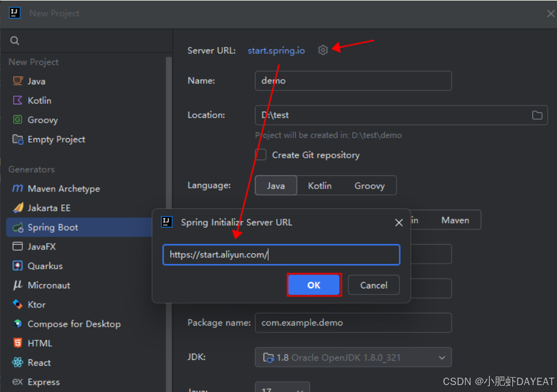Select Groovy project type

[x=42, y=120]
